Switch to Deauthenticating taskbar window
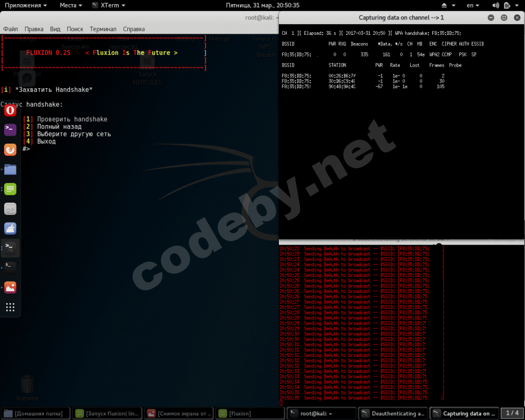 tap(394, 414)
